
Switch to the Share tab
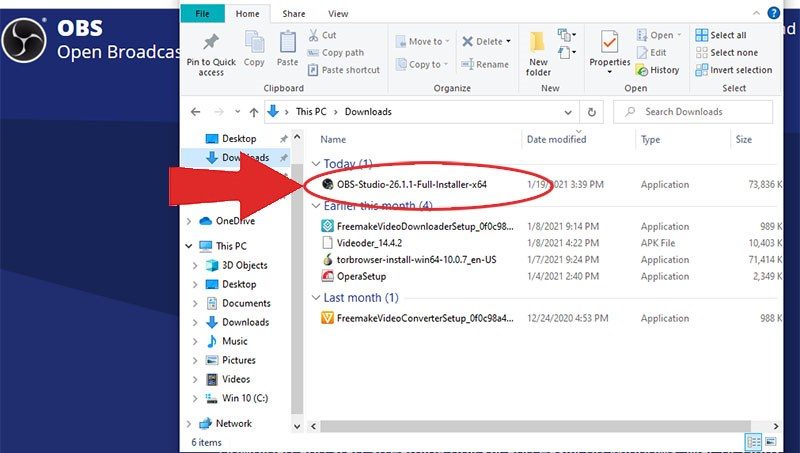[294, 14]
